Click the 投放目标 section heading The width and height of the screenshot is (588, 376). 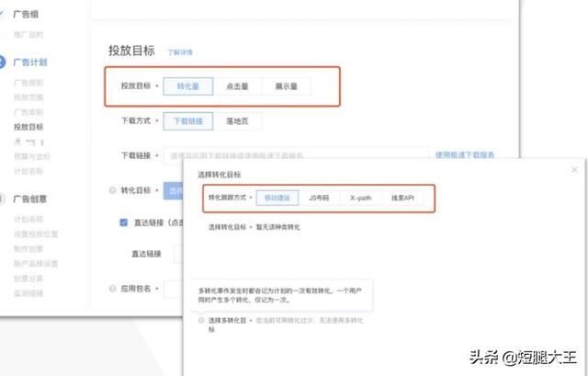(131, 51)
